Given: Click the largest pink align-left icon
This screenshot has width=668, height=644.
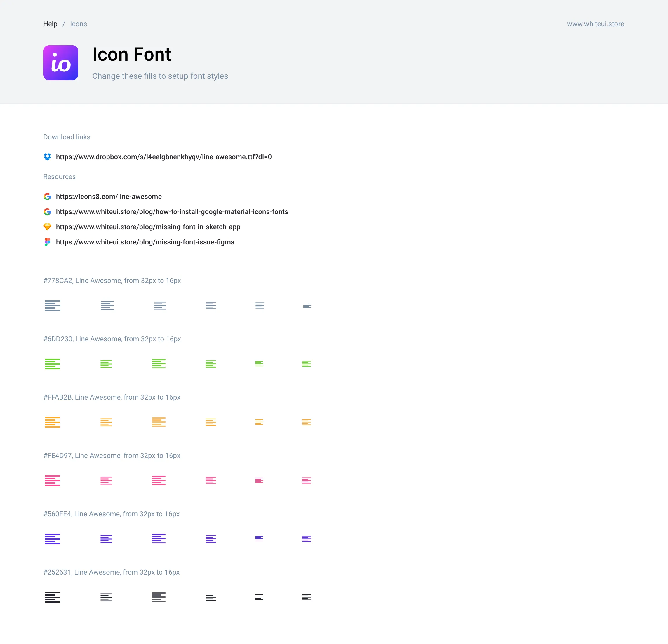Looking at the screenshot, I should (x=53, y=481).
